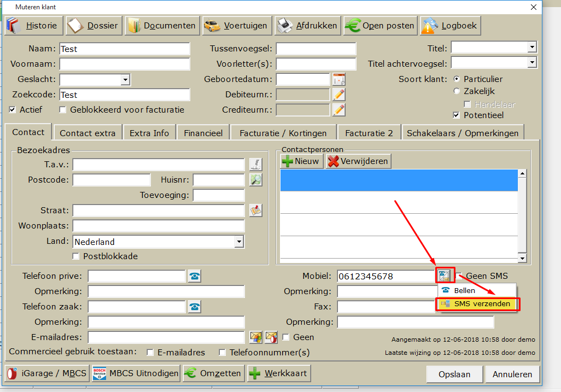This screenshot has height=392, width=561.
Task: Select the Zakelijk radio button
Action: pos(457,91)
